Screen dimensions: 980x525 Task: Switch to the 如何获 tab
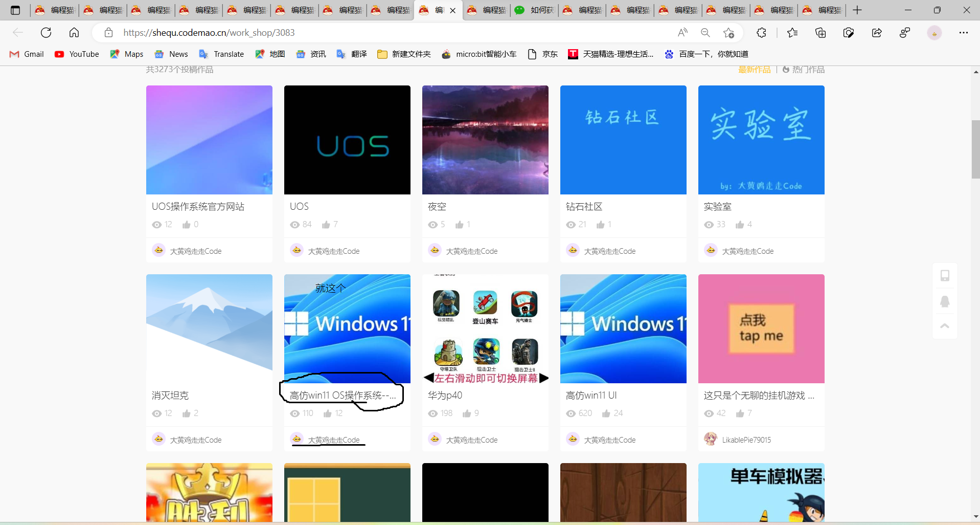click(534, 10)
